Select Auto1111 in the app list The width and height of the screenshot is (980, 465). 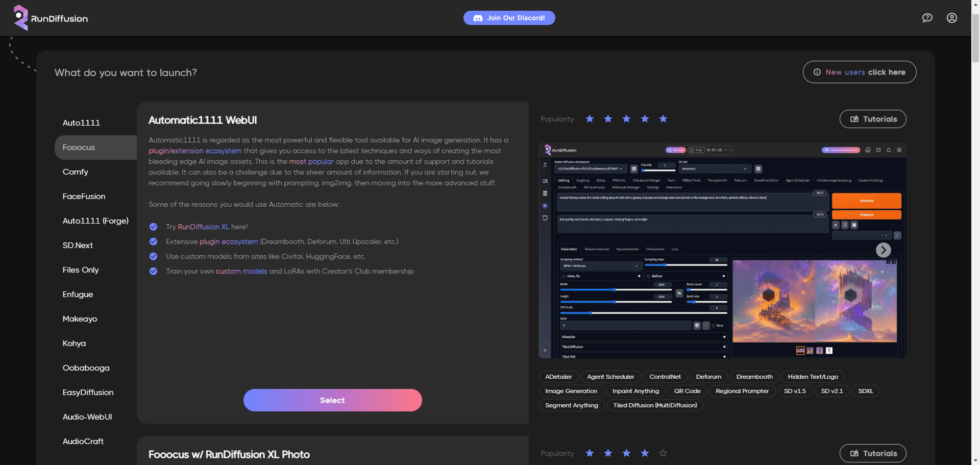(x=95, y=123)
